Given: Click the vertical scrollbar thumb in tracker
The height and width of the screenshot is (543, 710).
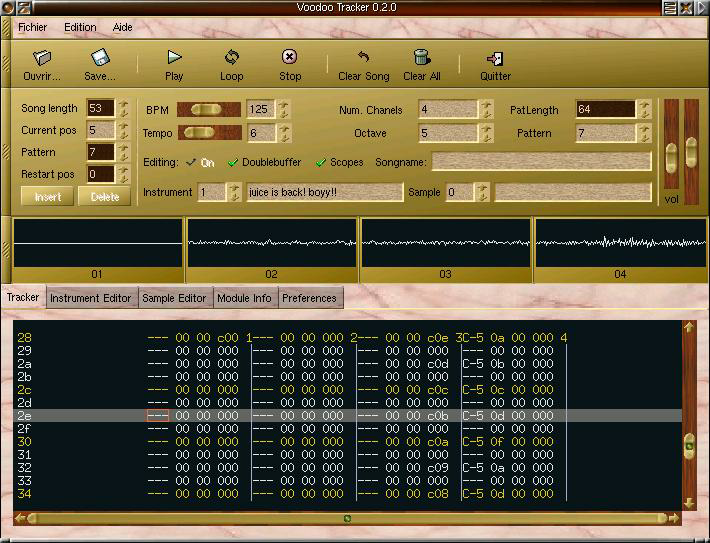Looking at the screenshot, I should (x=690, y=447).
